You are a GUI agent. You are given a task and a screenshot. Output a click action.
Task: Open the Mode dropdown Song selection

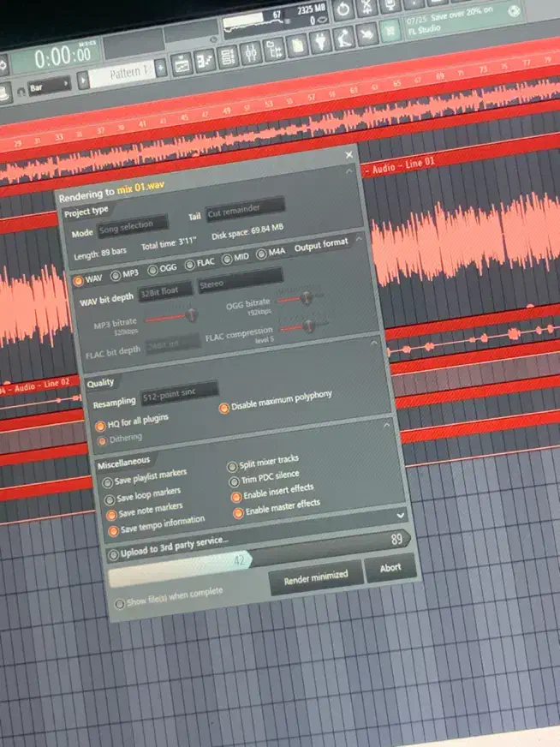[133, 228]
